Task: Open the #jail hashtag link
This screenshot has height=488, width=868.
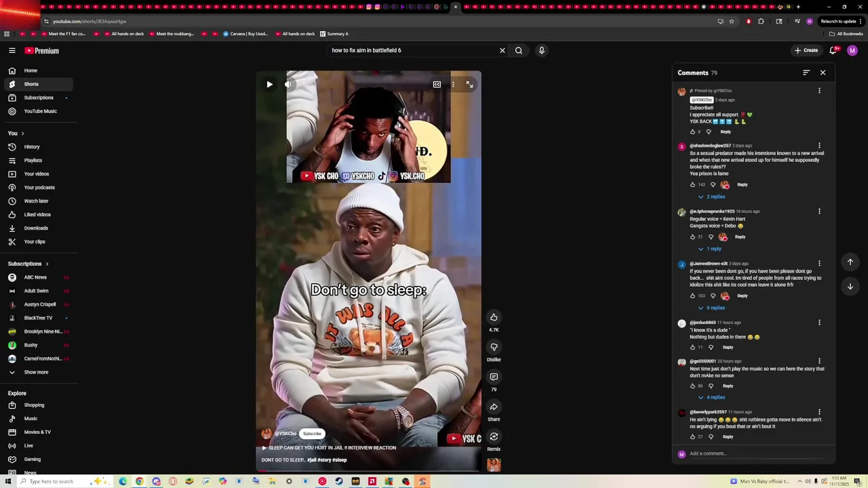Action: pos(311,460)
